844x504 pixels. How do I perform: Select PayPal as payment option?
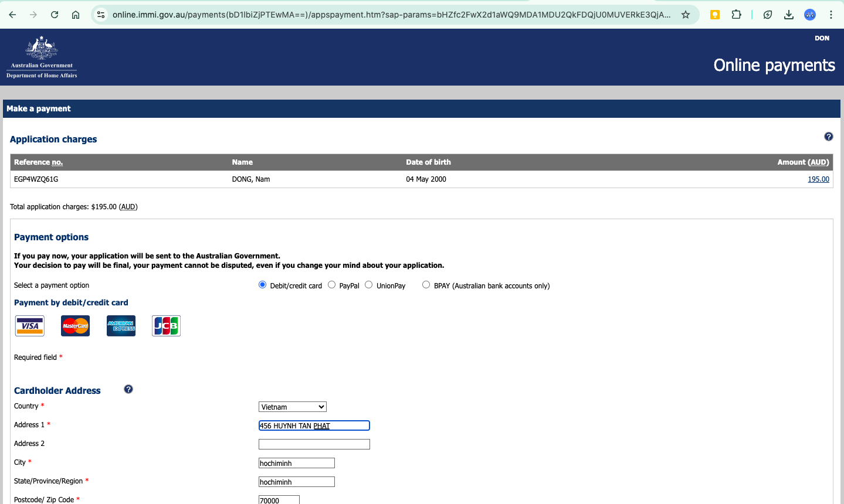[x=331, y=285]
